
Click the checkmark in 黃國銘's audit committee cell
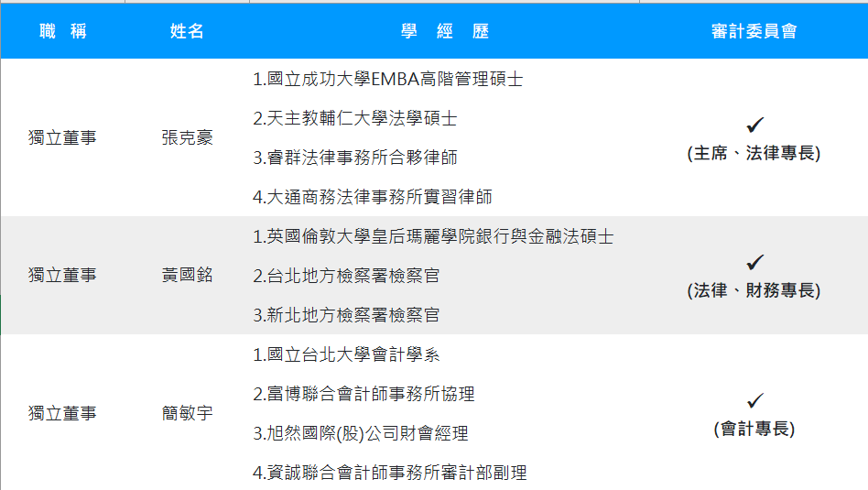(754, 263)
